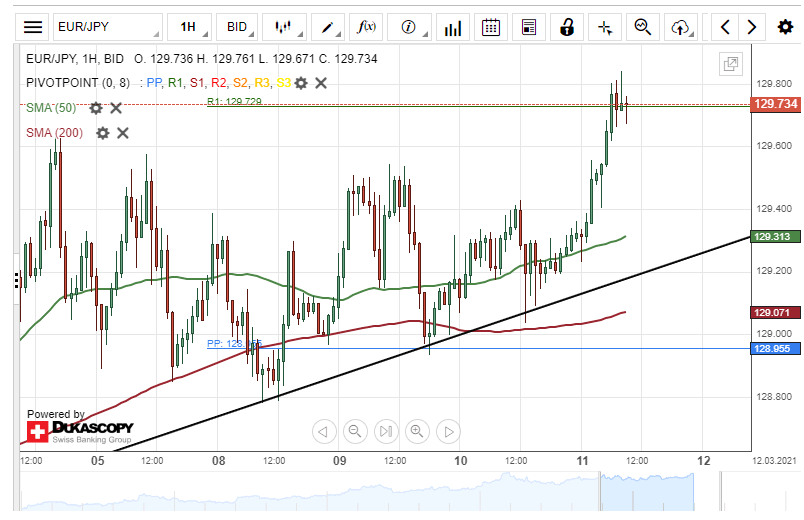
Task: Click the crosshair cursor tool
Action: point(604,27)
